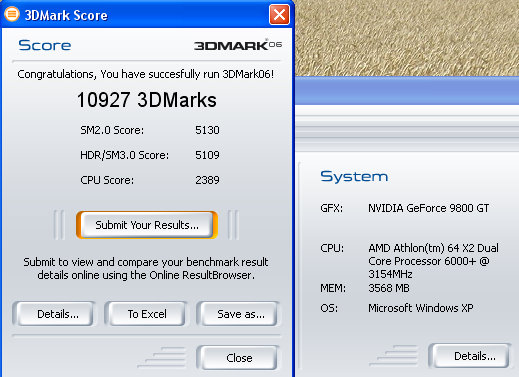
Task: Submit your benchmark results online
Action: tap(147, 225)
